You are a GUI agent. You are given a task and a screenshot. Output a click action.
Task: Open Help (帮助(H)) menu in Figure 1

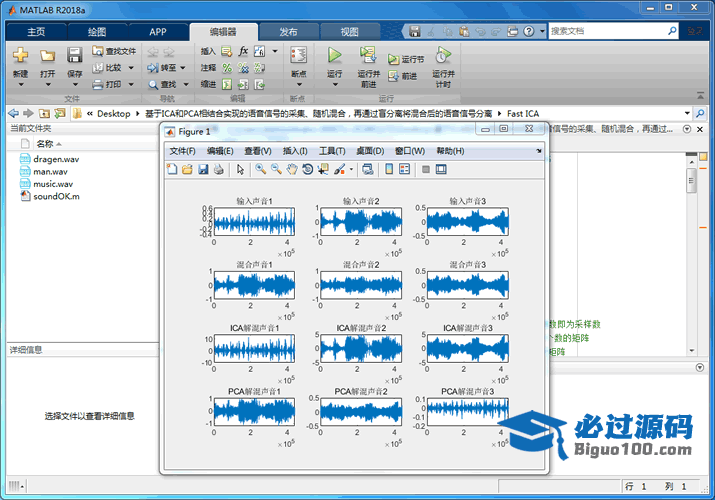[x=451, y=151]
